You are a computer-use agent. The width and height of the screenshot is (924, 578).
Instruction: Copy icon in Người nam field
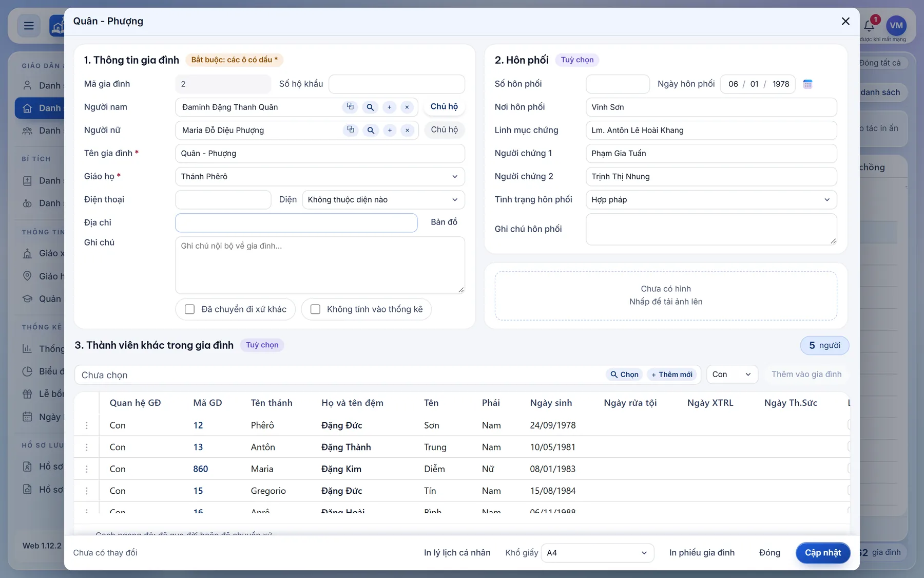click(x=350, y=107)
